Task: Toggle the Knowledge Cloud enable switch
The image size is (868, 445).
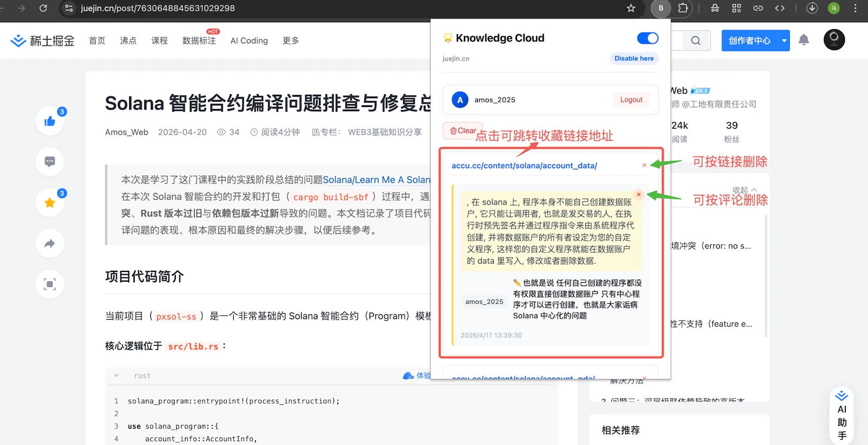Action: click(x=647, y=38)
